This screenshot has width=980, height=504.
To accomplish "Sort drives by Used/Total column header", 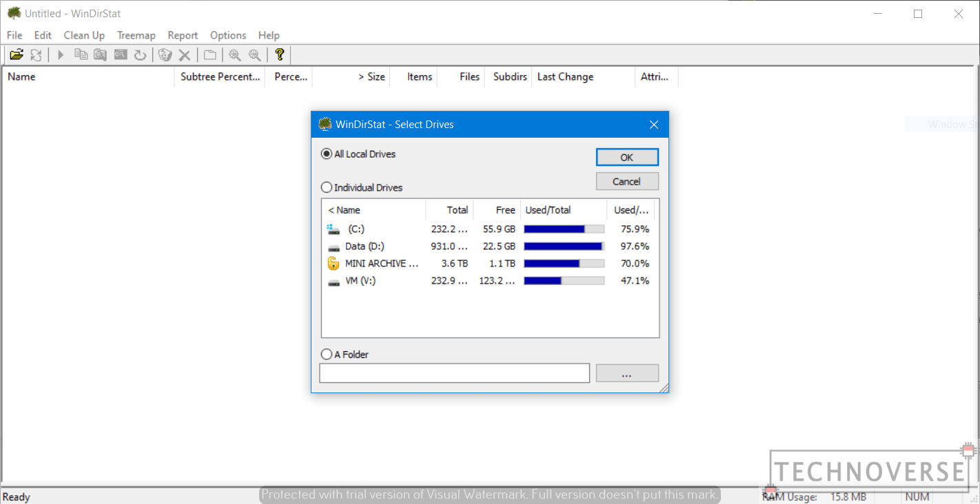I will (x=564, y=210).
